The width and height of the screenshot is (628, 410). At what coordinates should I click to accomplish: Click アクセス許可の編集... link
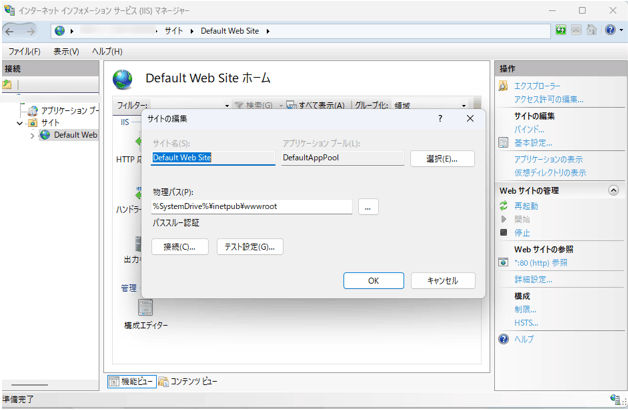[549, 99]
